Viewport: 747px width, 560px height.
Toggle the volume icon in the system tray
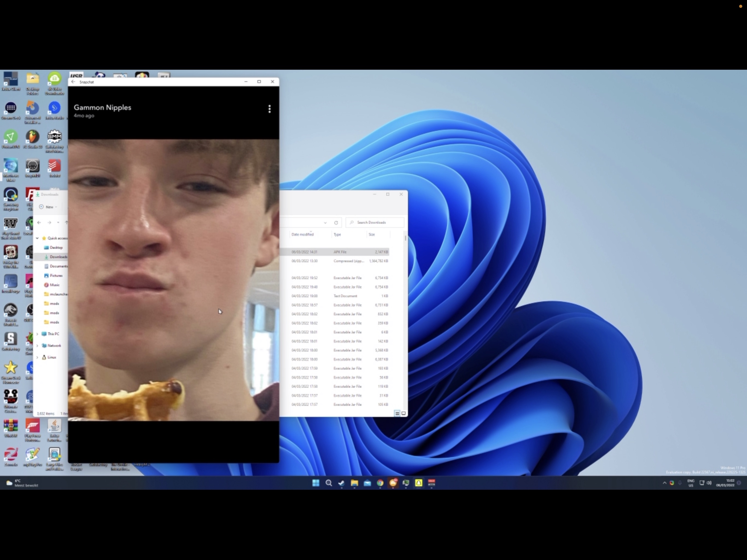tap(709, 483)
